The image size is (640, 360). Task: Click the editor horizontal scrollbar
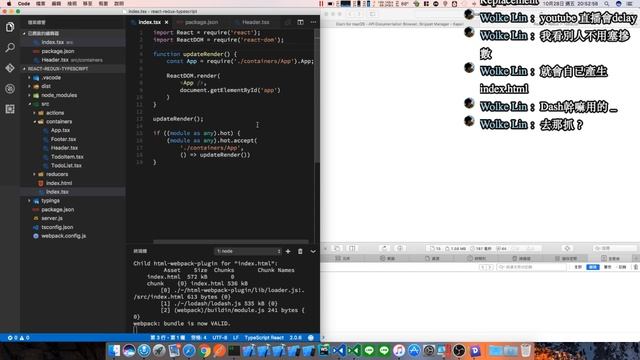231,242
